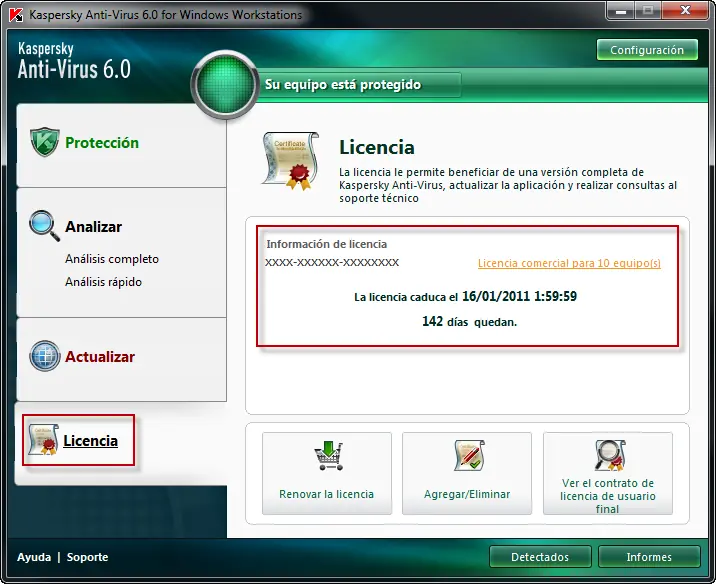The width and height of the screenshot is (716, 584).
Task: Click the Licencia page heading
Action: pos(377,147)
